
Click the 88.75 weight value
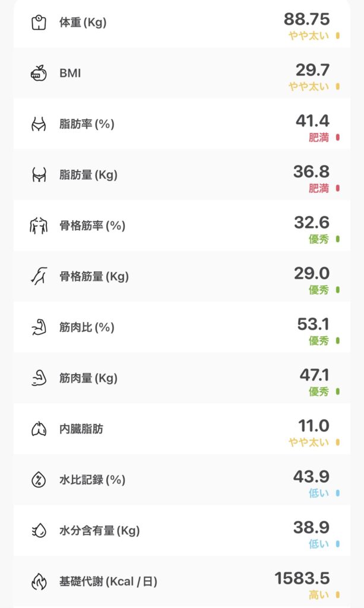(x=306, y=19)
